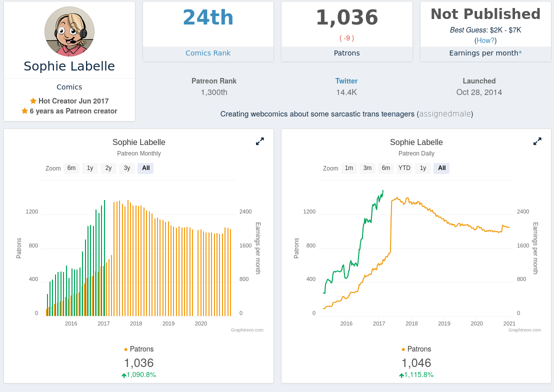The height and width of the screenshot is (392, 554).
Task: Click Graphtreon.com credit on Daily chart
Action: tap(524, 330)
